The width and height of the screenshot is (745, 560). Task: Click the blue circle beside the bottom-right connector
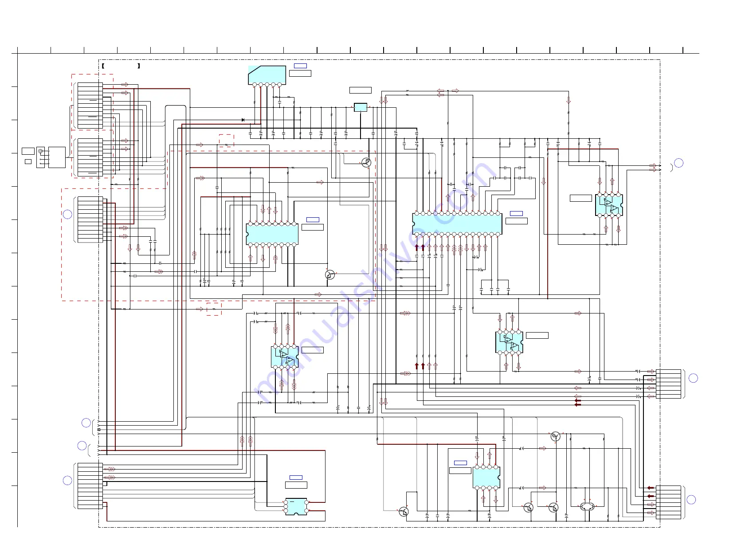[691, 500]
